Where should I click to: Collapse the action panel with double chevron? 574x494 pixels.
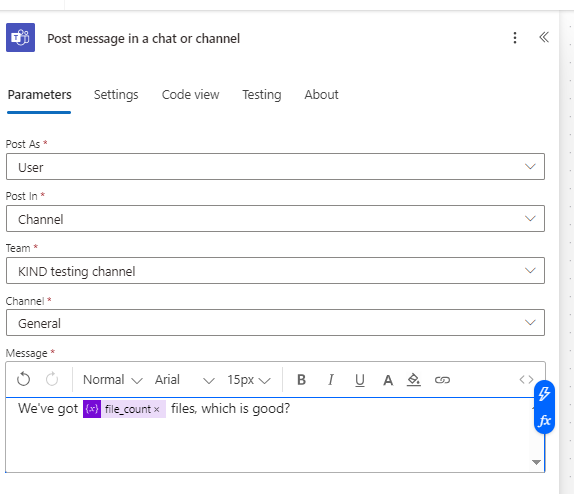point(544,37)
